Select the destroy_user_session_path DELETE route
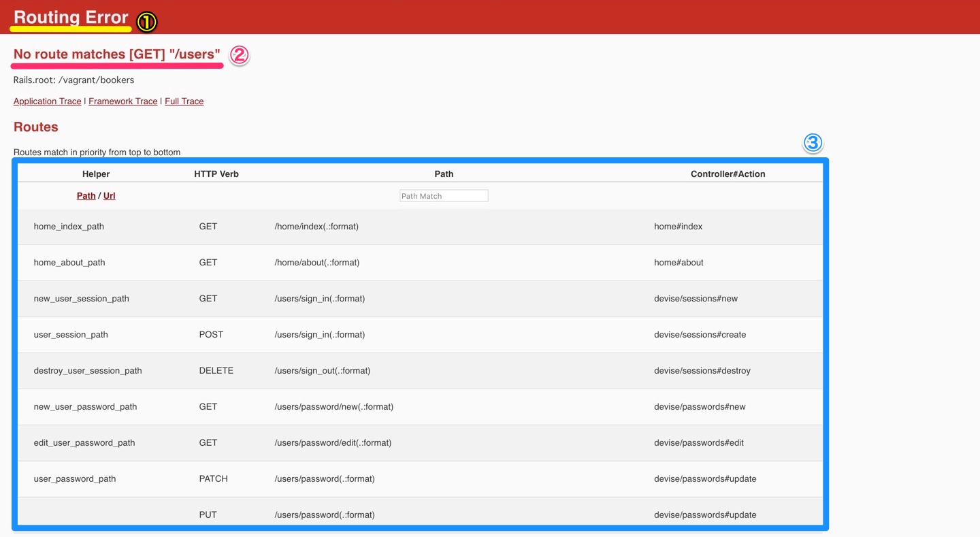 click(88, 370)
